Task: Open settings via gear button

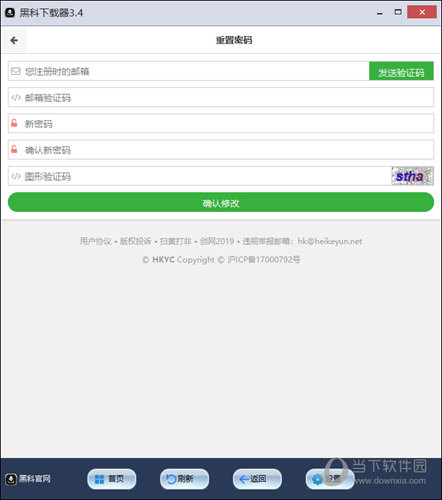Action: click(330, 479)
